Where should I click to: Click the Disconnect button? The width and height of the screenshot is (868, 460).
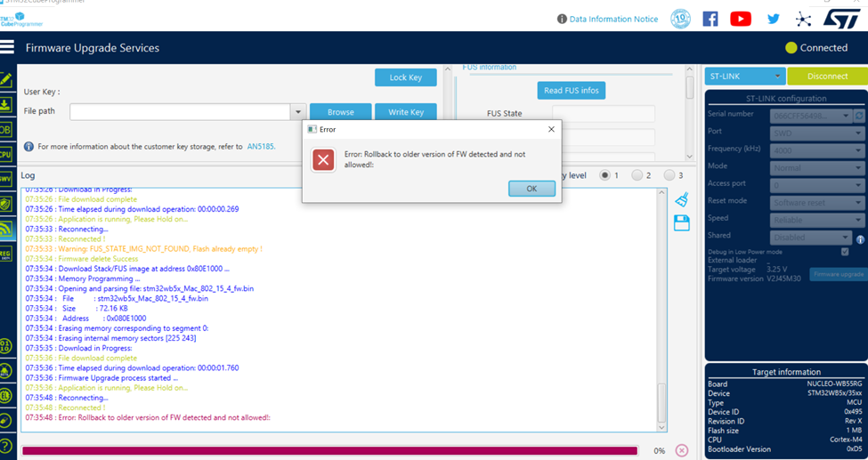click(827, 77)
